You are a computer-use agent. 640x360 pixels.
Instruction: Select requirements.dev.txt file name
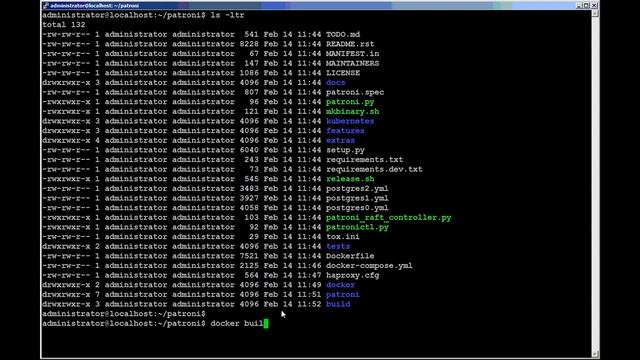[374, 169]
